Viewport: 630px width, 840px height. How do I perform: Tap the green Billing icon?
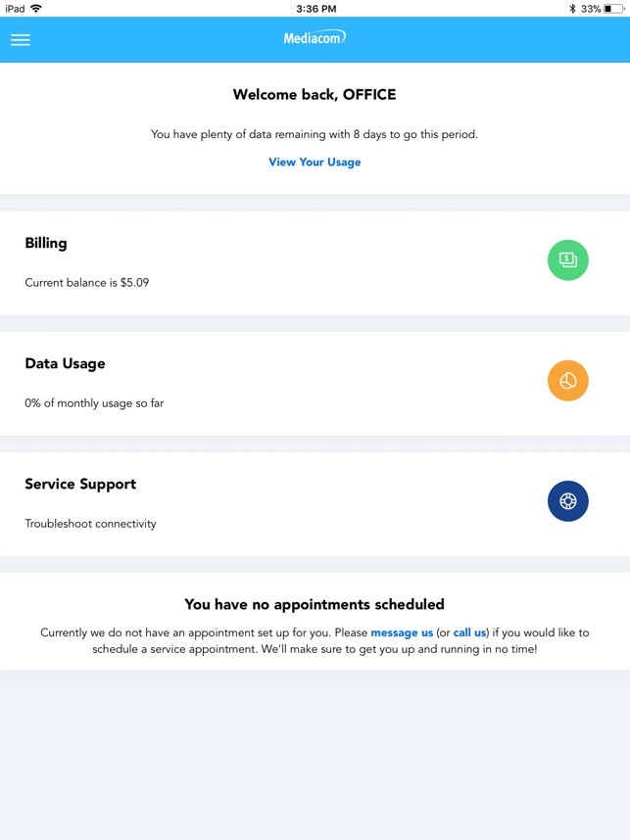567,260
